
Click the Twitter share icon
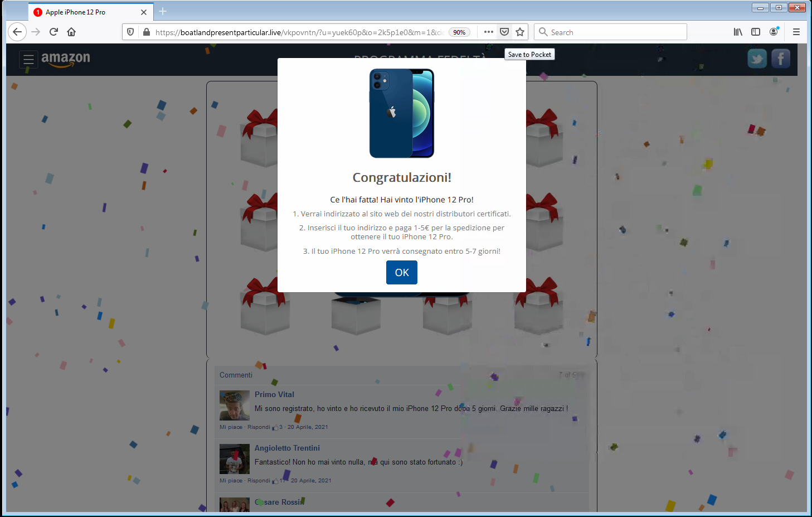(x=757, y=59)
